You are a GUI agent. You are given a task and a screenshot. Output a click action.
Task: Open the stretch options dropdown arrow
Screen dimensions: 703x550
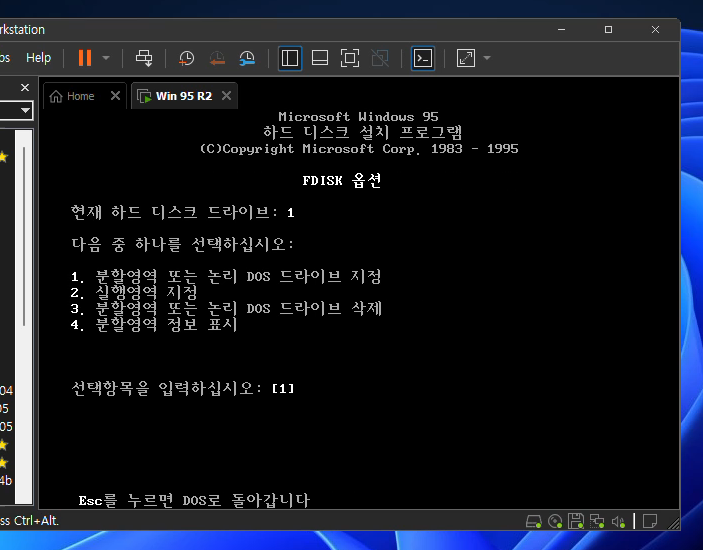click(x=487, y=58)
